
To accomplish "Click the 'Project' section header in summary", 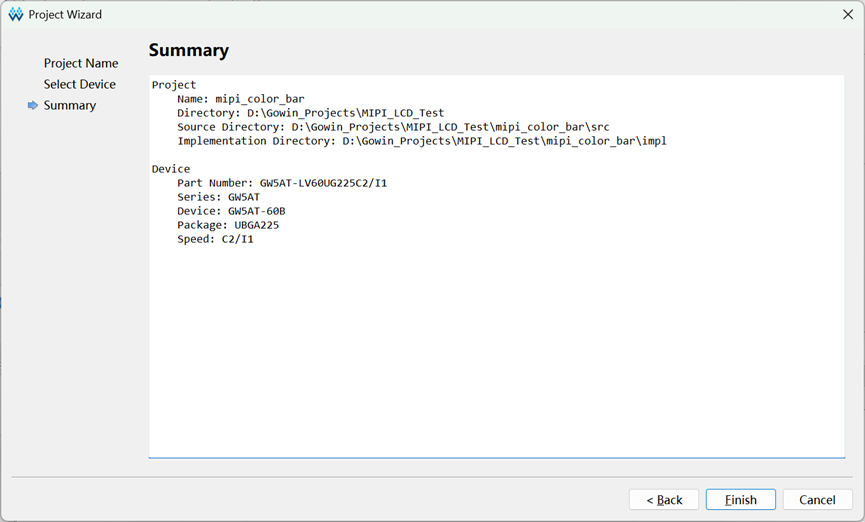I will click(x=174, y=84).
